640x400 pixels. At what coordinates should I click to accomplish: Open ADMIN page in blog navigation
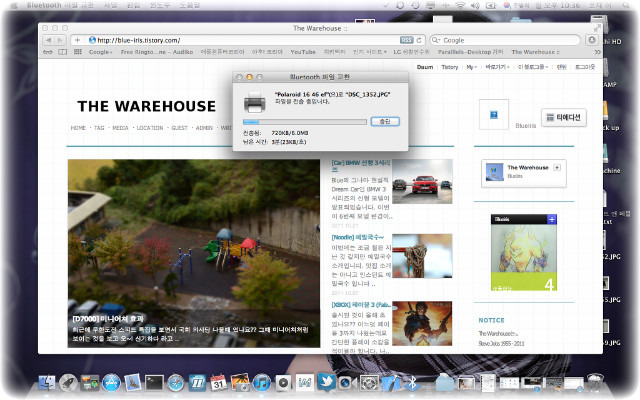click(204, 128)
